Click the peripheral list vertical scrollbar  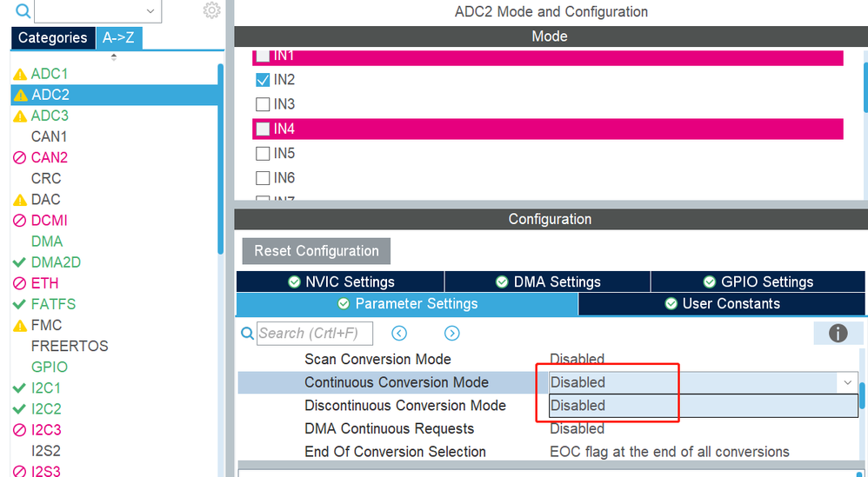coord(220,159)
